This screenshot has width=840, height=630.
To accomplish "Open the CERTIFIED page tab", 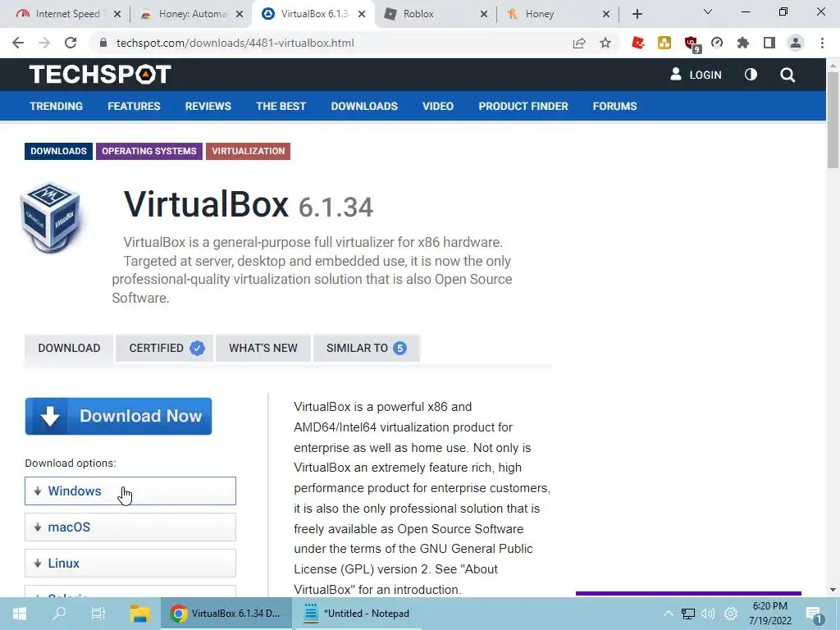I will pos(164,348).
